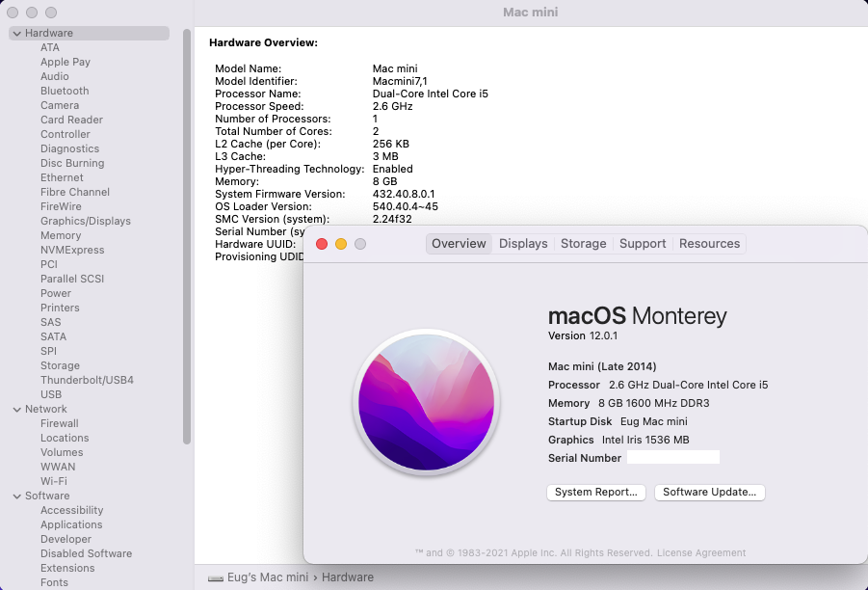Select Volumes under Network

(x=62, y=452)
